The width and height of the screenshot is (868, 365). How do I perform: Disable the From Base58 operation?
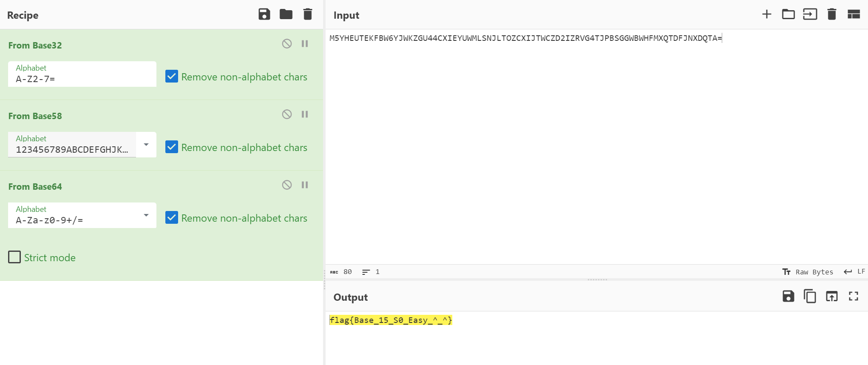287,114
